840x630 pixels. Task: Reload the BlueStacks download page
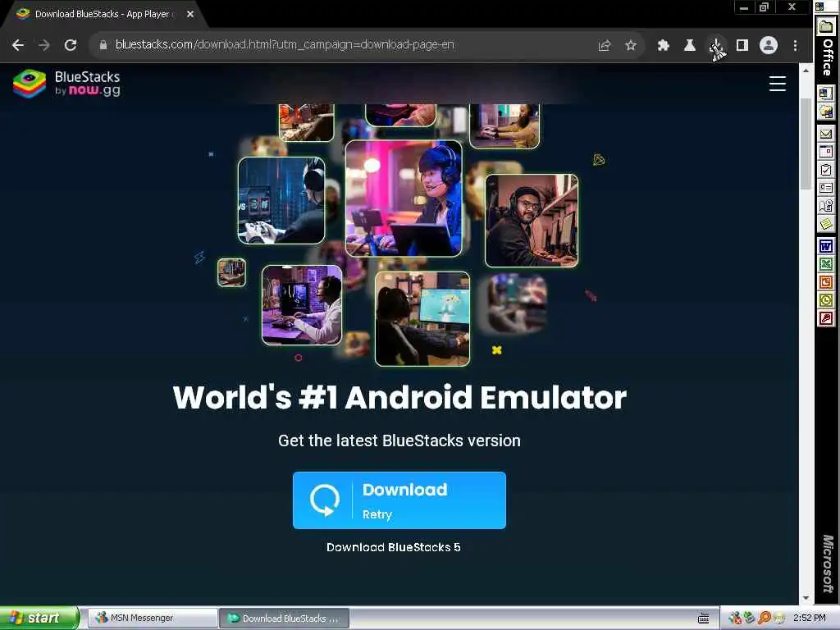71,45
